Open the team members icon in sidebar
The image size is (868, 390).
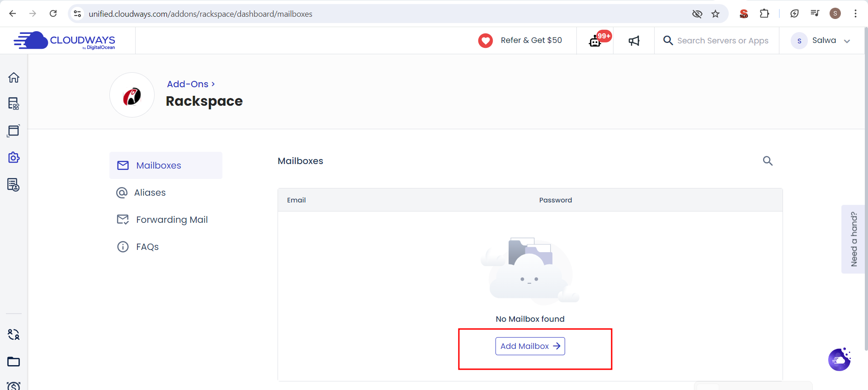[x=14, y=334]
